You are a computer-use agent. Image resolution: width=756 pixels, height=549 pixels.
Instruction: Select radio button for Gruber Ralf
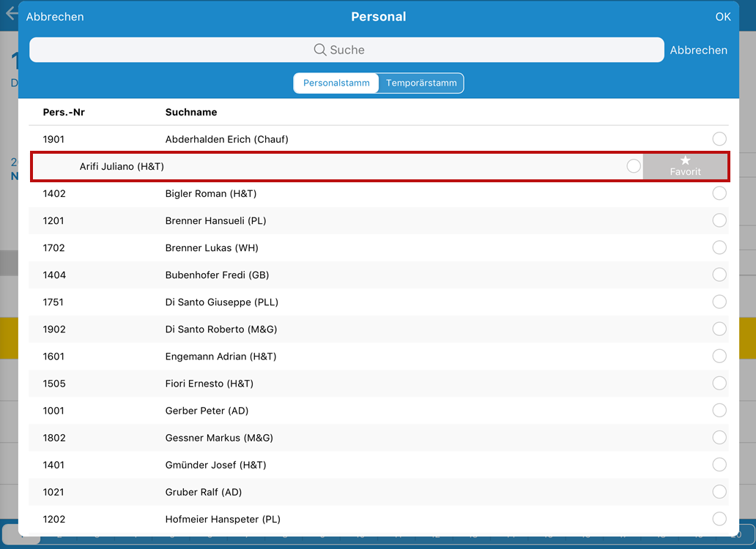coord(719,492)
